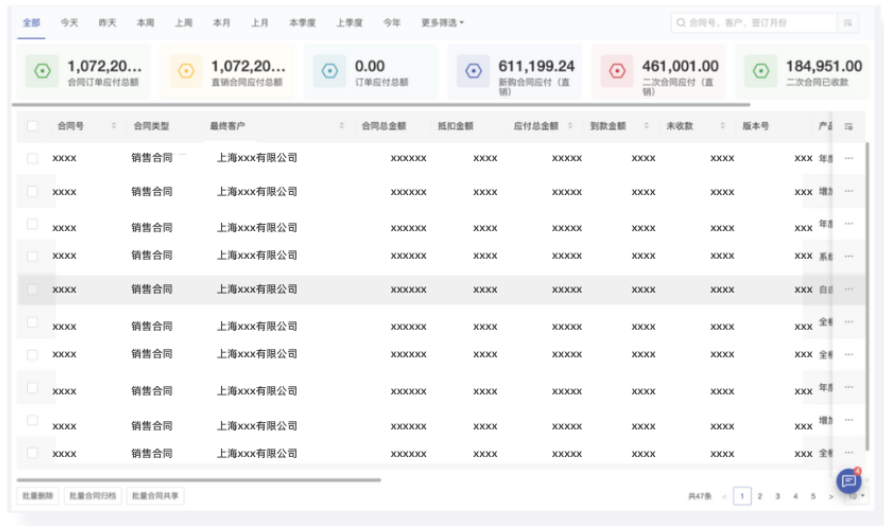The image size is (884, 526).
Task: Click the yellow 直销合同应付总额 card icon
Action: click(x=185, y=71)
